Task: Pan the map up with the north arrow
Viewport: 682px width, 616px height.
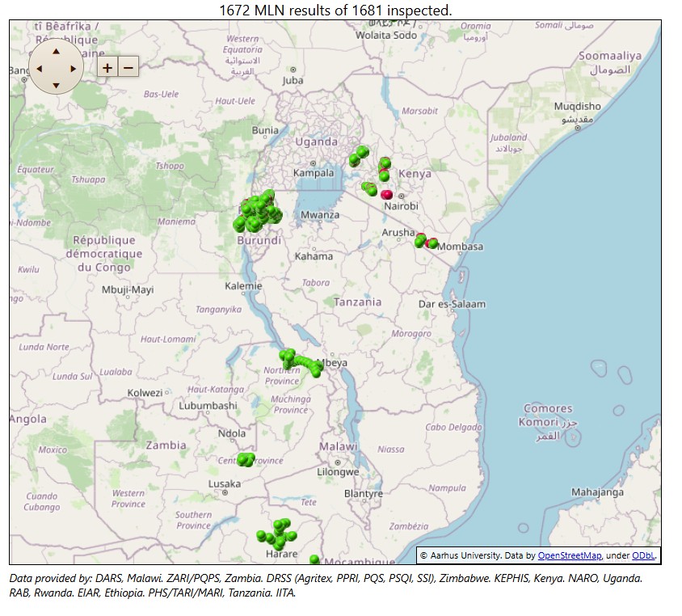Action: click(x=56, y=51)
